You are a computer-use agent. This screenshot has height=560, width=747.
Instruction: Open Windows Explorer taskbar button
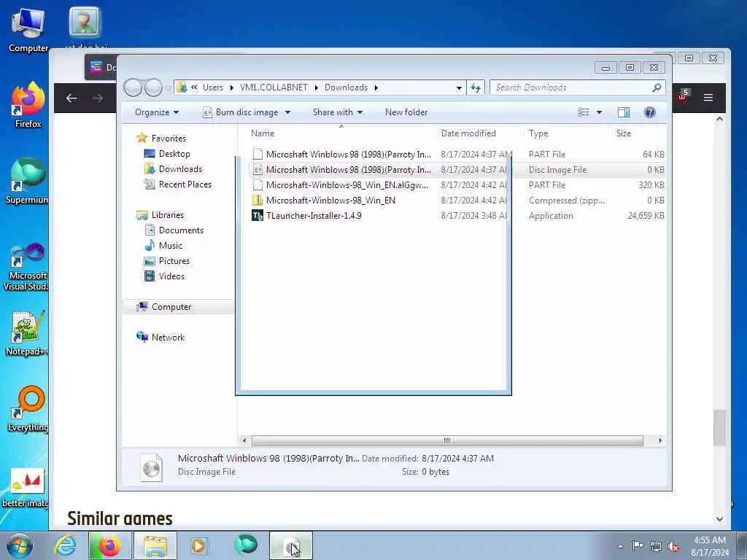[155, 545]
